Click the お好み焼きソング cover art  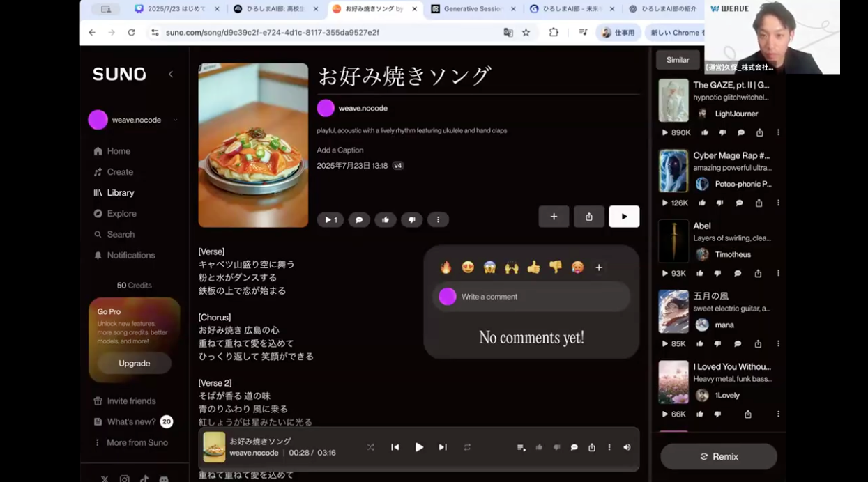[x=253, y=145]
